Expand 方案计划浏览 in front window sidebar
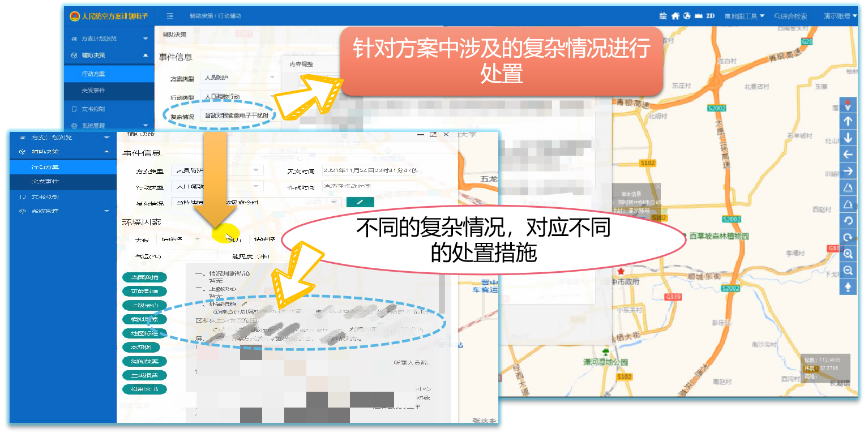The image size is (868, 437). click(63, 138)
